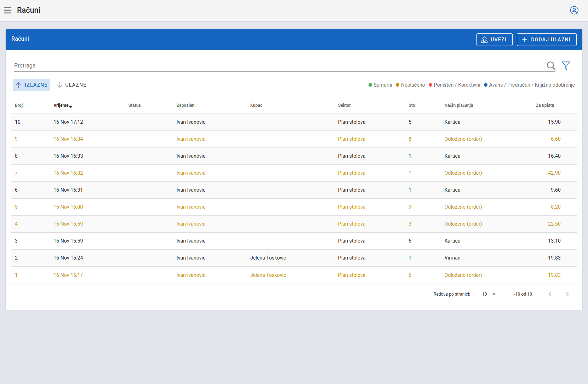Click the Računi page title in top bar

coord(29,10)
